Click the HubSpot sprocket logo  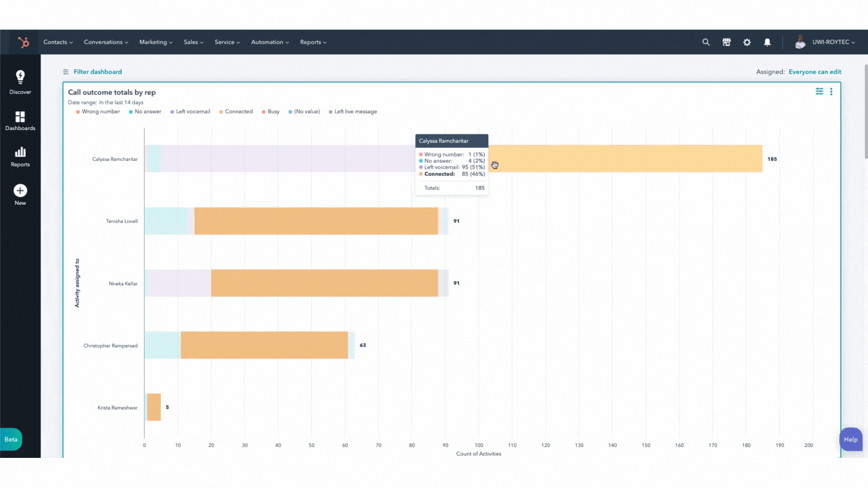coord(24,42)
